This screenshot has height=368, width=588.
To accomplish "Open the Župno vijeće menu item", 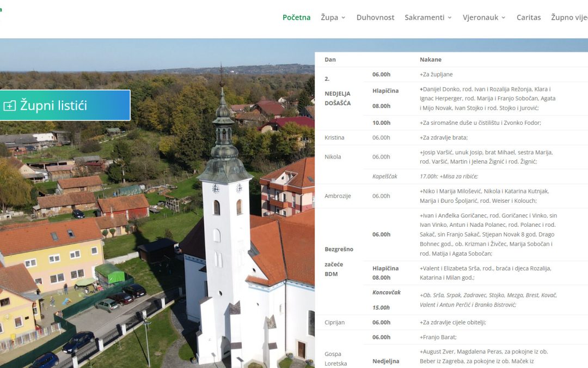I will [569, 17].
